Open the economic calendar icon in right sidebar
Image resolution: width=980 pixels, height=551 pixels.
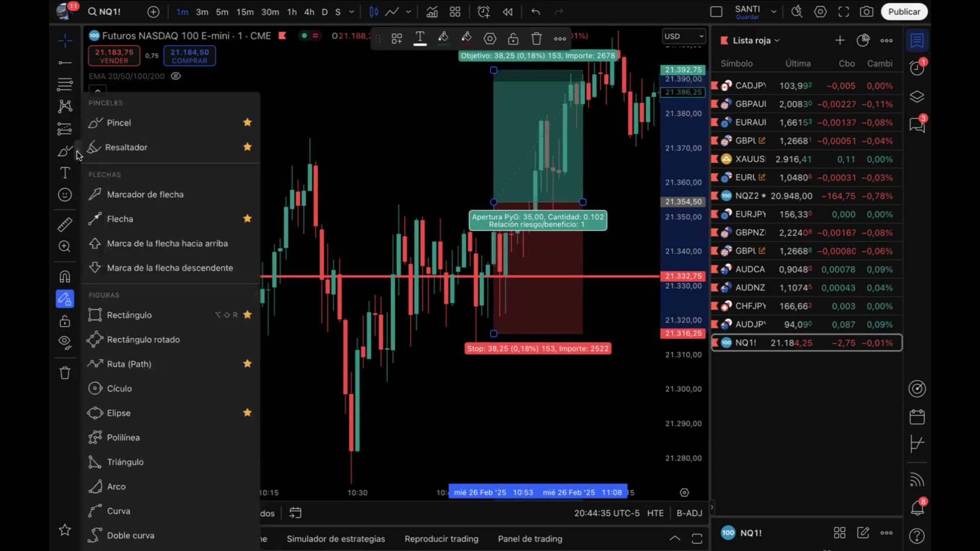click(917, 417)
